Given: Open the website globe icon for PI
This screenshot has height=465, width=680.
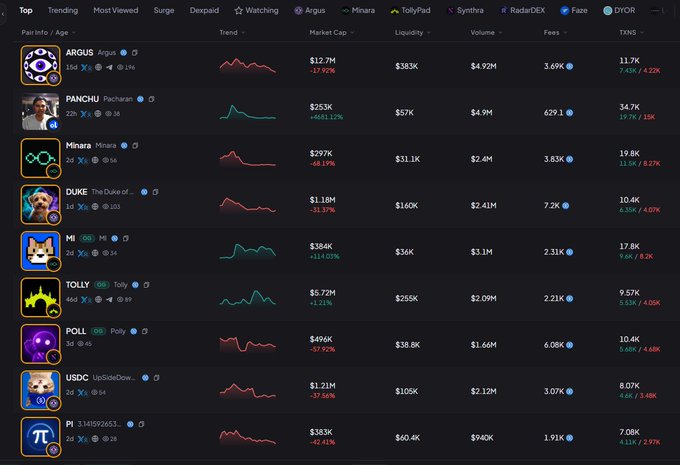Looking at the screenshot, I should pyautogui.click(x=95, y=439).
